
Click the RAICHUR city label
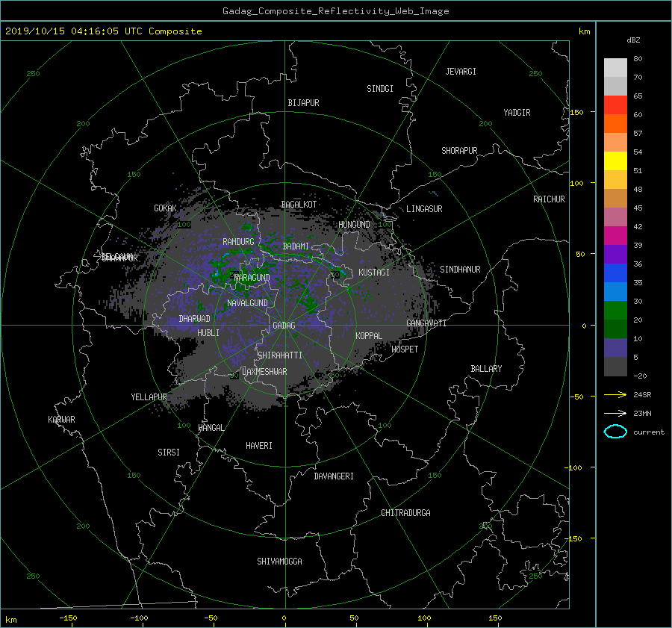[x=549, y=199]
